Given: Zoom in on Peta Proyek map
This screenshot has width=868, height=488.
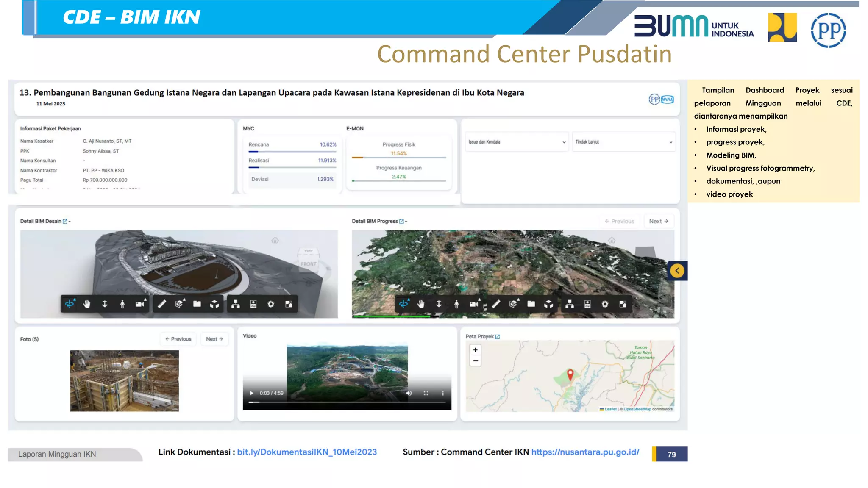Looking at the screenshot, I should point(476,350).
